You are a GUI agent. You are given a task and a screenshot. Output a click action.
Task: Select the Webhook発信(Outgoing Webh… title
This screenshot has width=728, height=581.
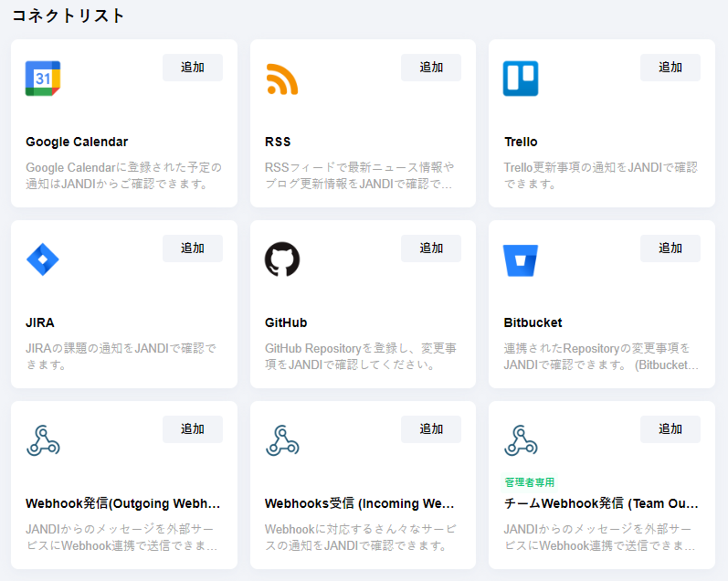pos(123,503)
